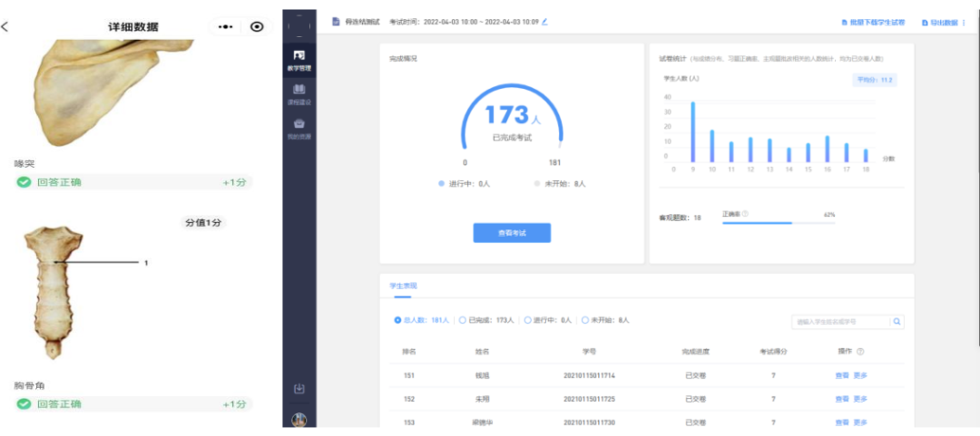
Task: Tap the circular target icon in mobile header
Action: [x=257, y=27]
